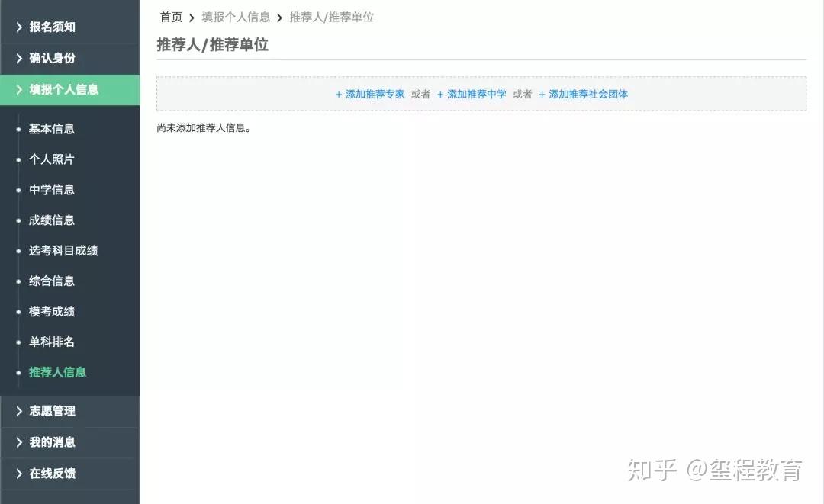Viewport: 824px width, 504px height.
Task: Select 成绩信息 from the sidebar
Action: pyautogui.click(x=52, y=220)
